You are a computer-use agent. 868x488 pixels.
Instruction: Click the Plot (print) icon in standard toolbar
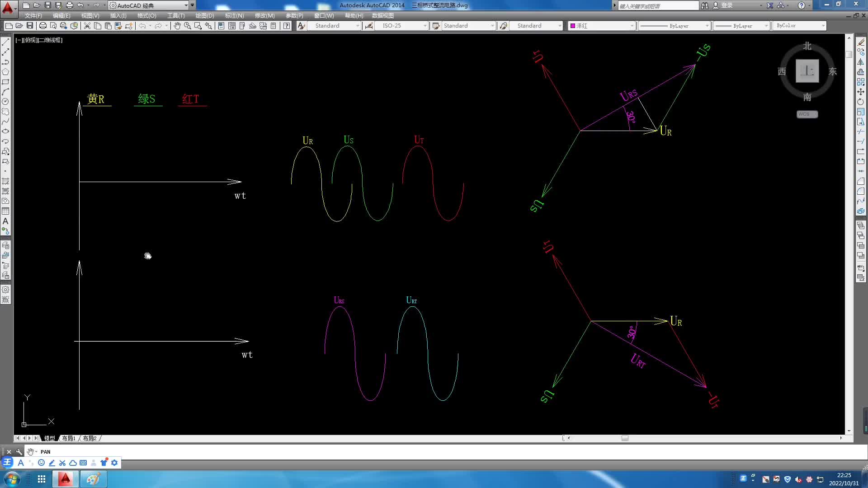pos(43,26)
